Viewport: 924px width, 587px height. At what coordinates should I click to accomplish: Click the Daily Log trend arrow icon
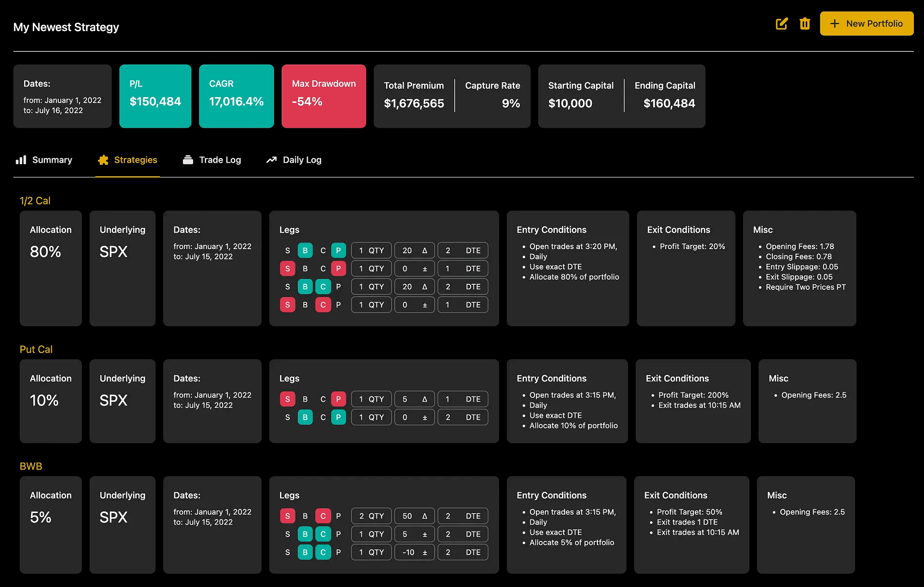(x=271, y=160)
